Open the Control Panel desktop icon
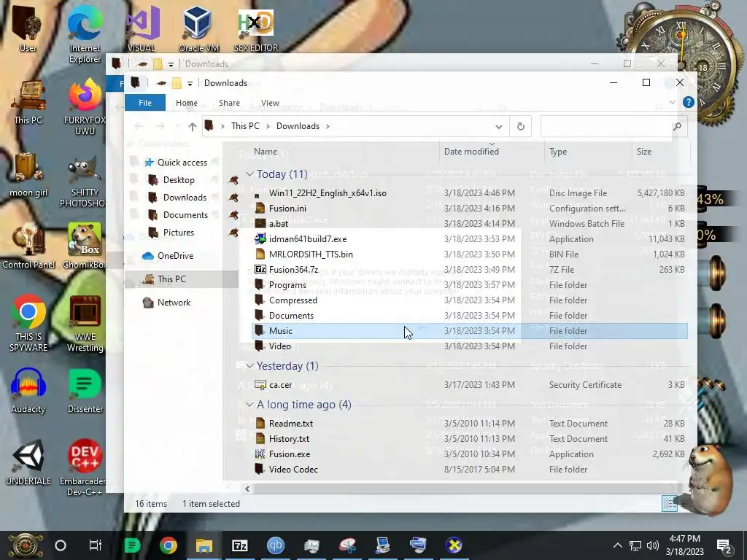The image size is (747, 560). (28, 246)
